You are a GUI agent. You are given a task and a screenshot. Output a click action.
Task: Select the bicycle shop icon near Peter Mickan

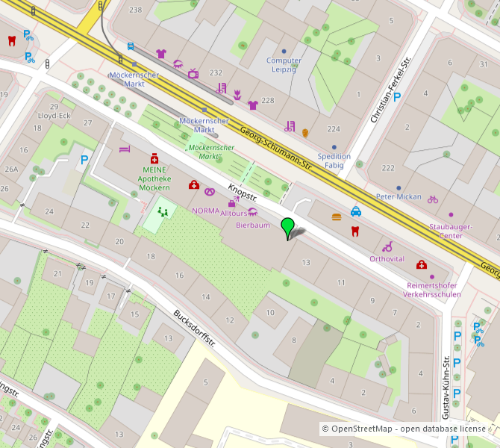434,199
